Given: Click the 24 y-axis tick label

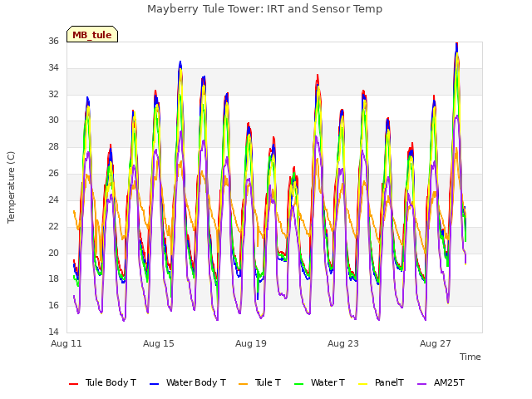Looking at the screenshot, I should pos(53,199).
